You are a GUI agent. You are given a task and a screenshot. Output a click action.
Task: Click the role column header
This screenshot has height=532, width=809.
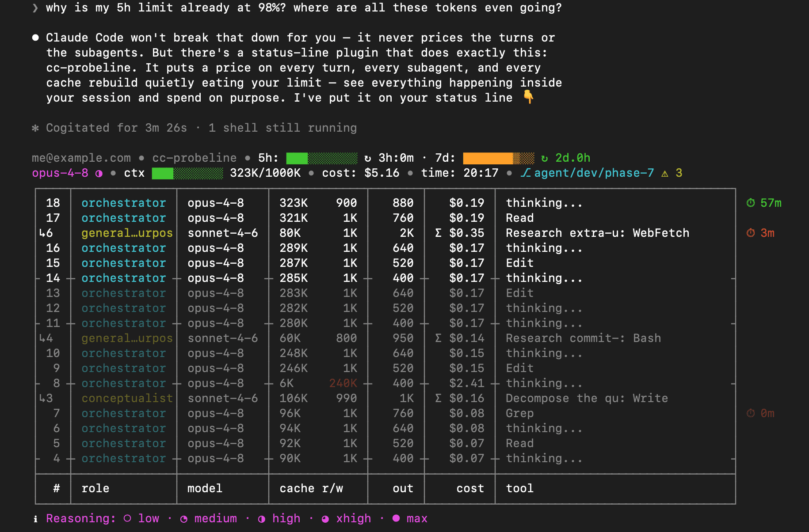coord(95,488)
